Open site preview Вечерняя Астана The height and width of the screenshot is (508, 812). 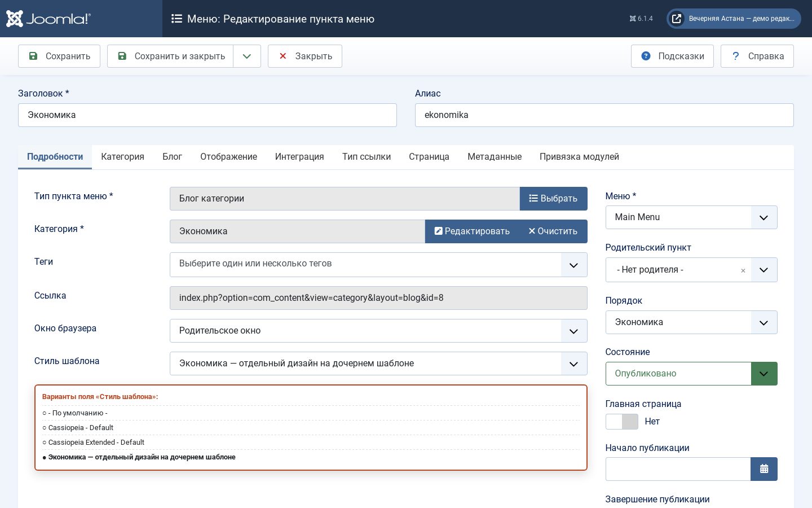[x=734, y=19]
